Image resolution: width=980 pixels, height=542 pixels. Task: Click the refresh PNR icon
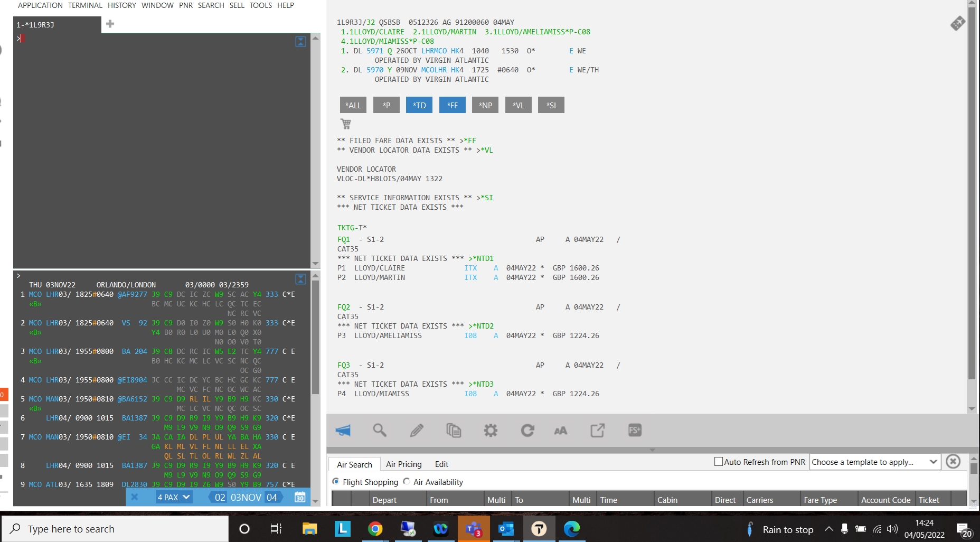(527, 431)
